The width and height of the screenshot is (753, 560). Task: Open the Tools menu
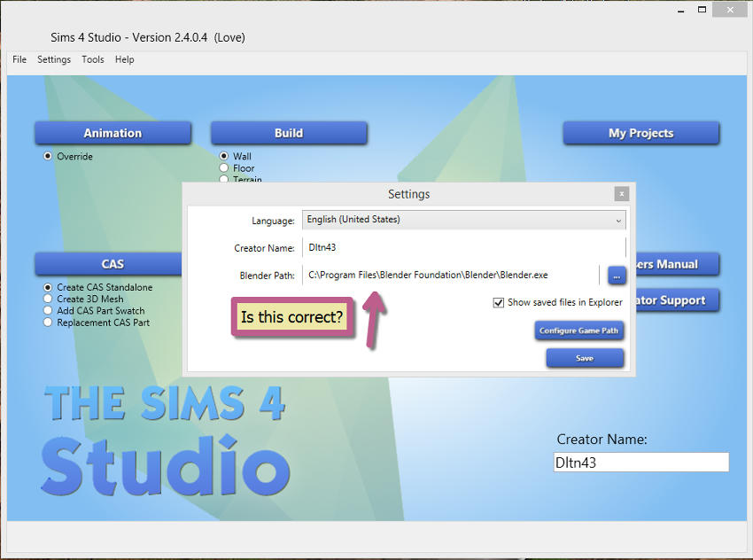[x=93, y=59]
